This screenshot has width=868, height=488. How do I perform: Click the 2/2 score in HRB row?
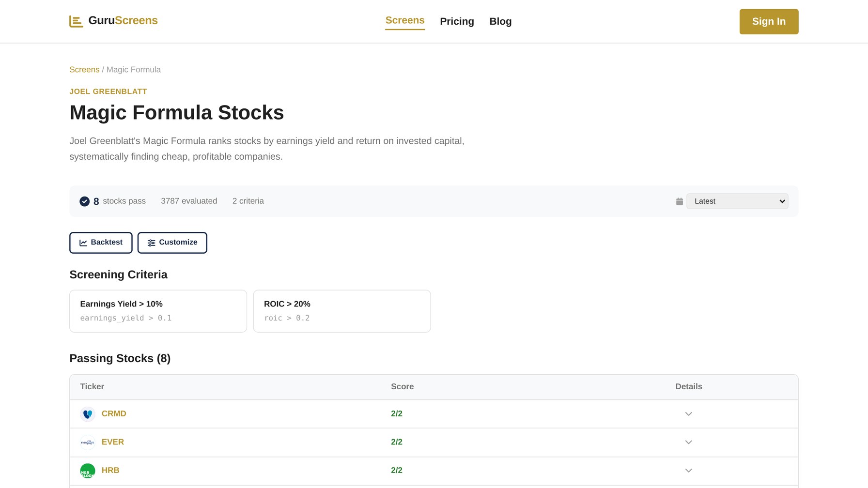(x=397, y=470)
